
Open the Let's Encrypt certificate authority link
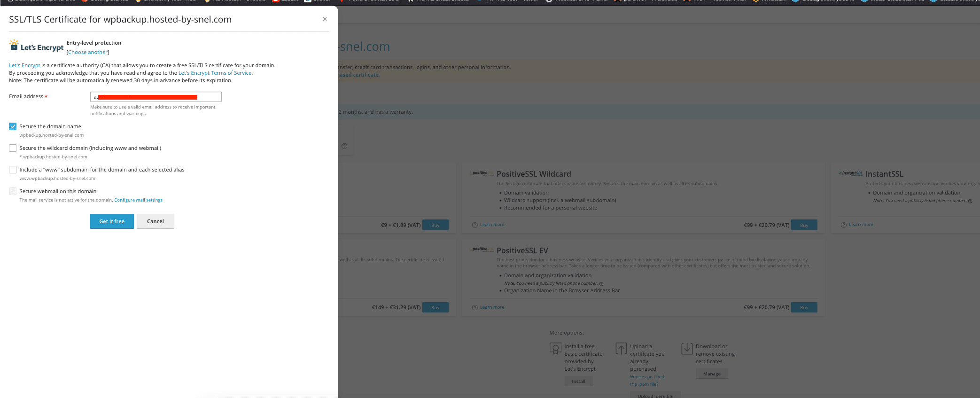point(24,65)
